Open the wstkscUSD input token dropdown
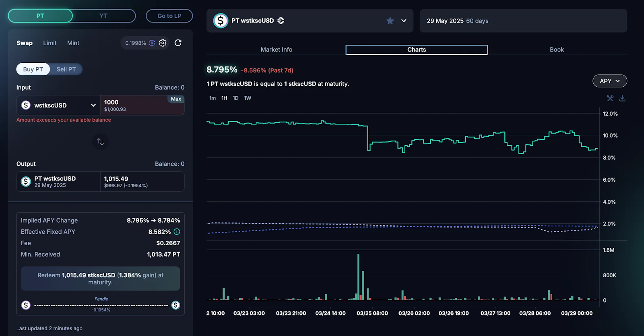 (x=58, y=105)
